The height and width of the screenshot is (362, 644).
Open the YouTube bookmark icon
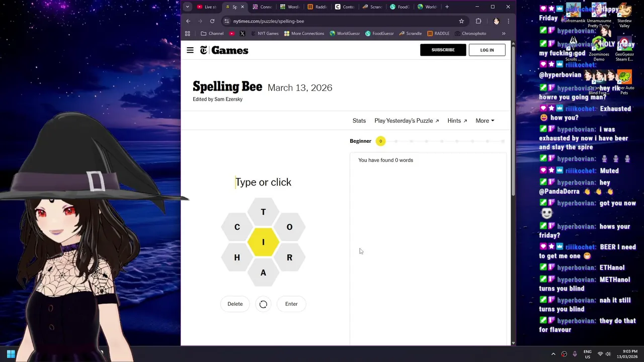coord(232,34)
